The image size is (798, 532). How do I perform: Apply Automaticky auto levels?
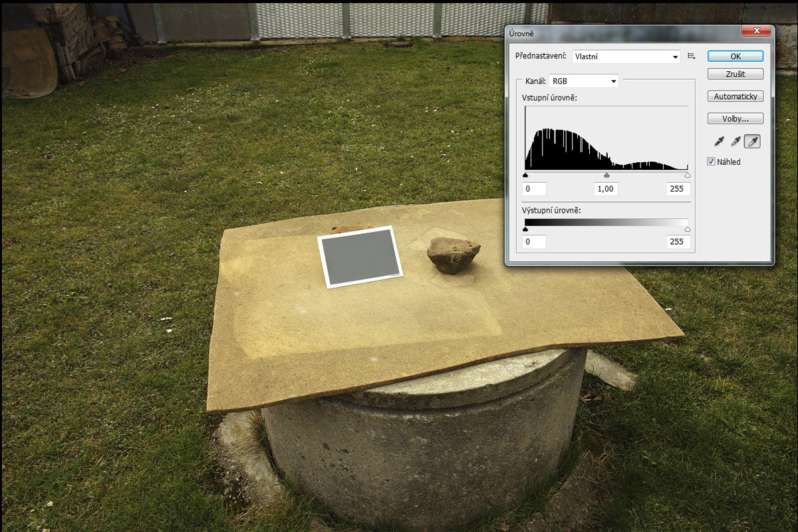735,96
